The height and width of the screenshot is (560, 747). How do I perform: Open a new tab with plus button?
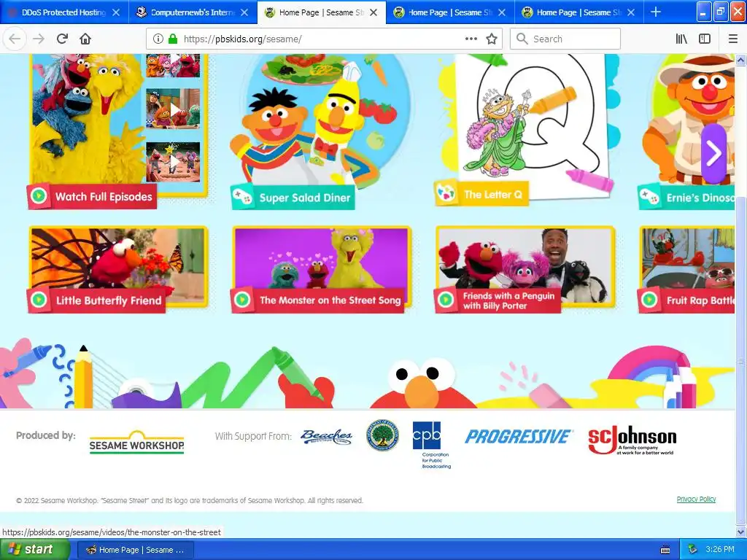point(656,12)
